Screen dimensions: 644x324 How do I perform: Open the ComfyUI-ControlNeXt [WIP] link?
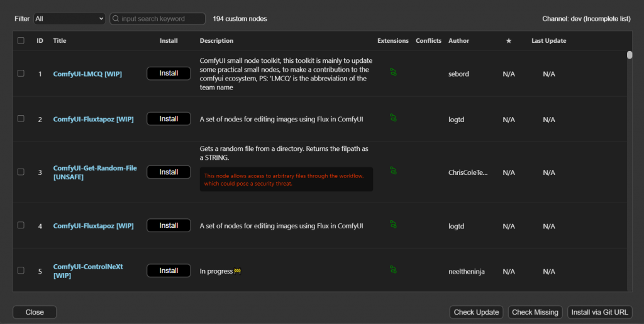[x=88, y=271]
